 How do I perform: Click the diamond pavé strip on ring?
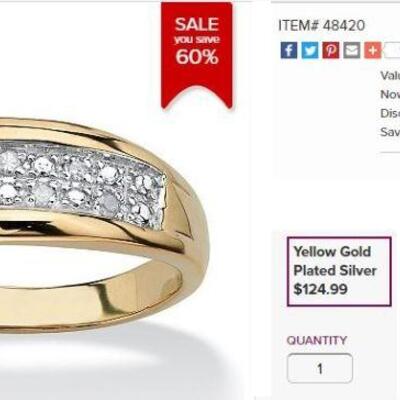click(82, 182)
